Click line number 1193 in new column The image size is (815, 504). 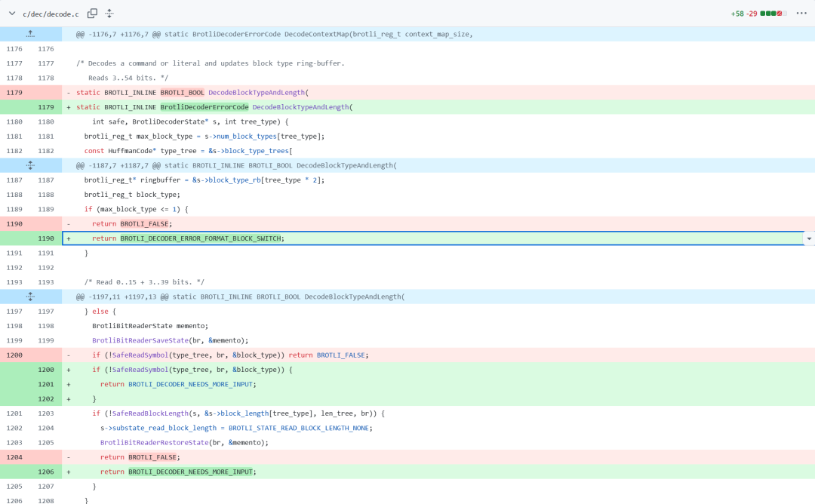[46, 282]
